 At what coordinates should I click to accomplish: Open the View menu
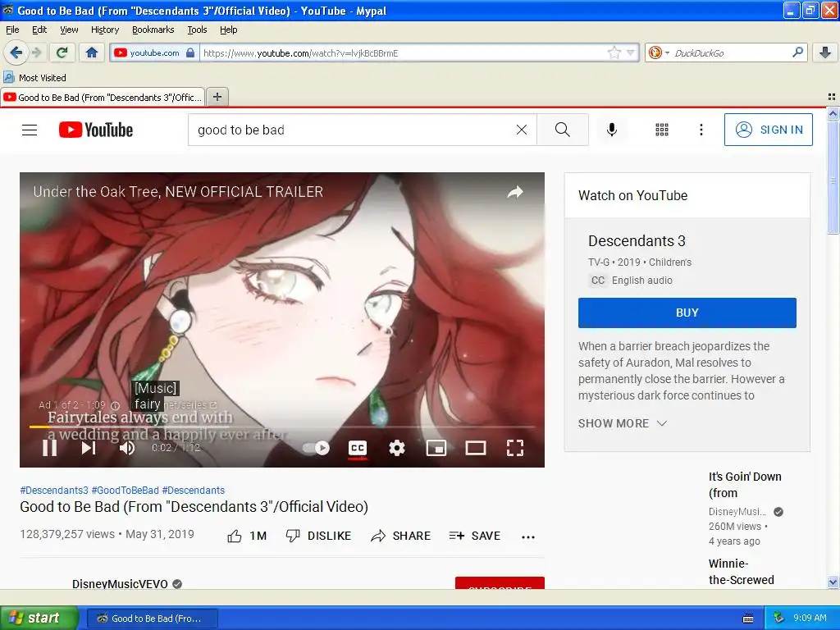coord(69,30)
